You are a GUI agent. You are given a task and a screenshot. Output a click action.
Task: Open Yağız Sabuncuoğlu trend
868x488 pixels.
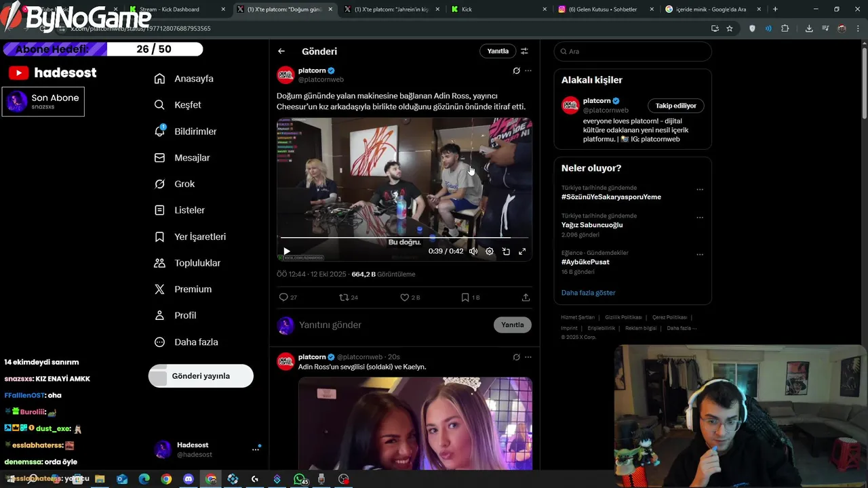[592, 225]
